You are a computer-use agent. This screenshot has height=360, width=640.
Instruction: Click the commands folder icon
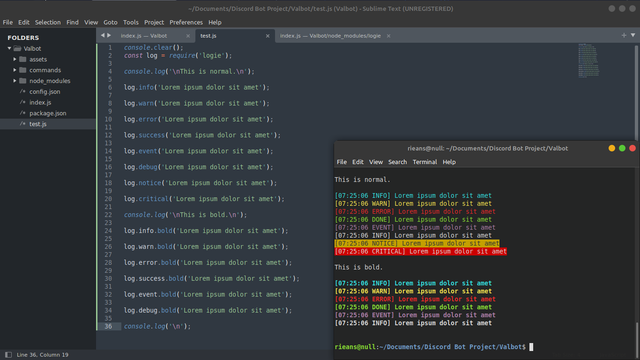23,70
